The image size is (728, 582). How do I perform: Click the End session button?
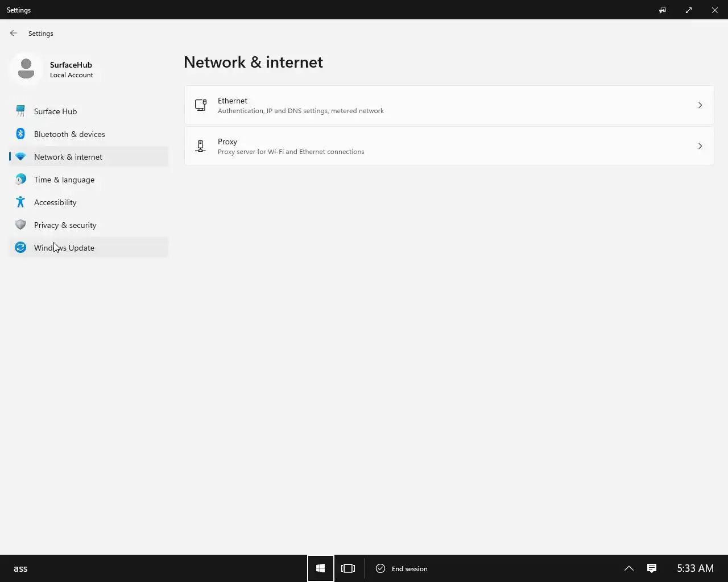pos(402,568)
